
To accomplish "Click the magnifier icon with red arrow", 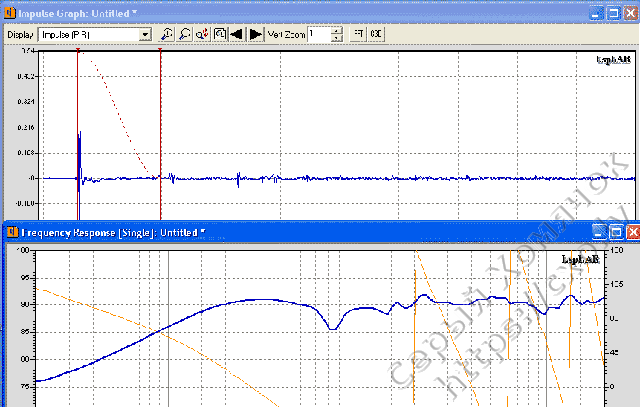I will 201,34.
